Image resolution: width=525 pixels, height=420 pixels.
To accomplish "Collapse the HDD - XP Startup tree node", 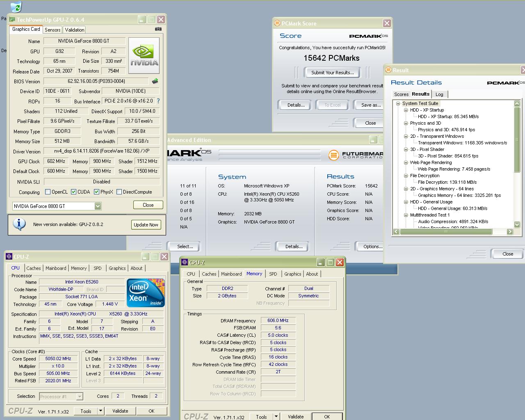I will click(406, 110).
